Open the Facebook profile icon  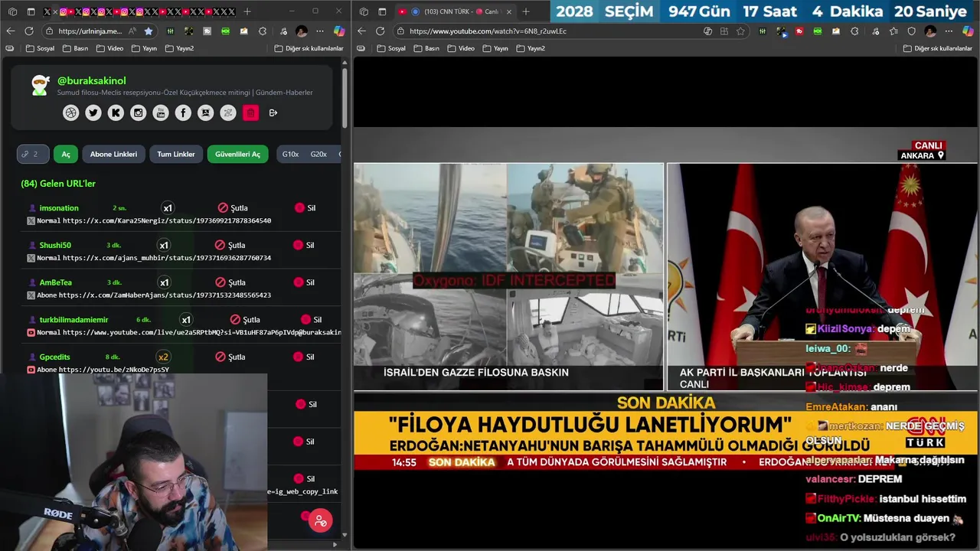coord(183,112)
